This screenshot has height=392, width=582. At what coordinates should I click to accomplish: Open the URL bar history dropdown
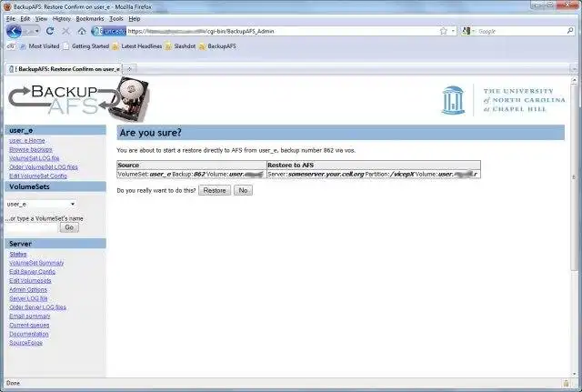pos(453,31)
